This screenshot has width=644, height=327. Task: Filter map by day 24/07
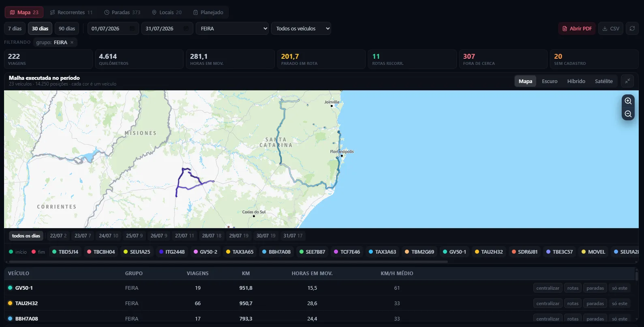[109, 236]
